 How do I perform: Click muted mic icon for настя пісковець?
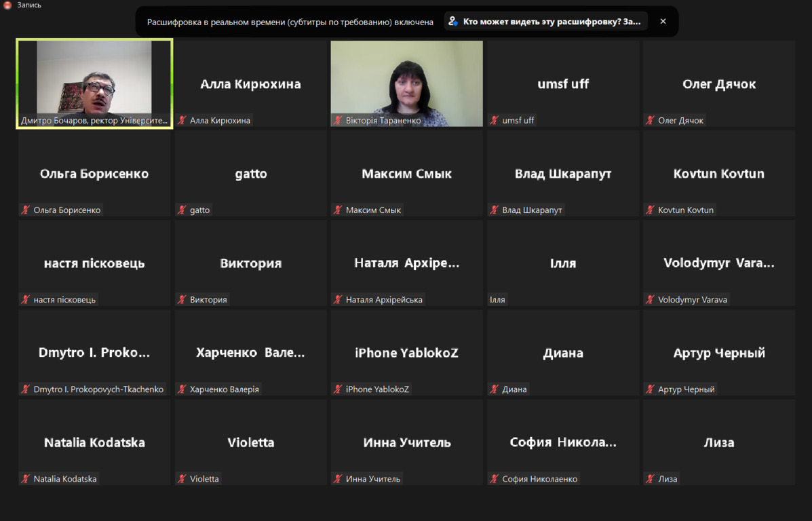click(25, 299)
